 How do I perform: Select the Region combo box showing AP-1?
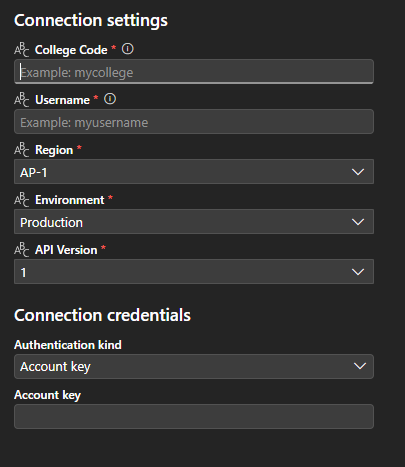point(194,172)
